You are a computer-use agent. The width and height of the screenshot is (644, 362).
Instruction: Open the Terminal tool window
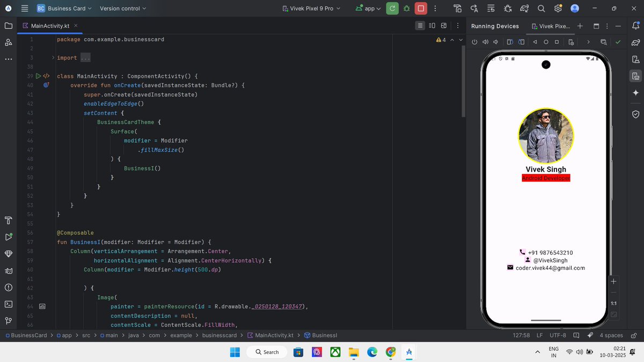tap(8, 304)
